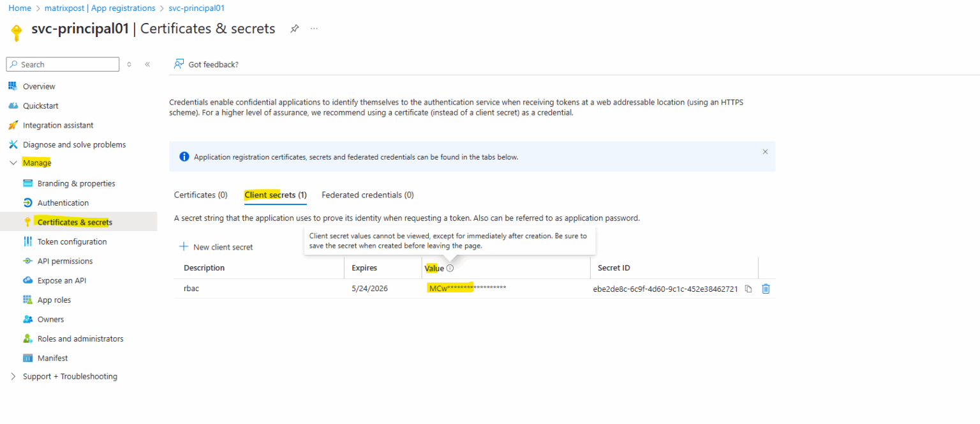Click inside the sidebar Search field

(x=62, y=64)
